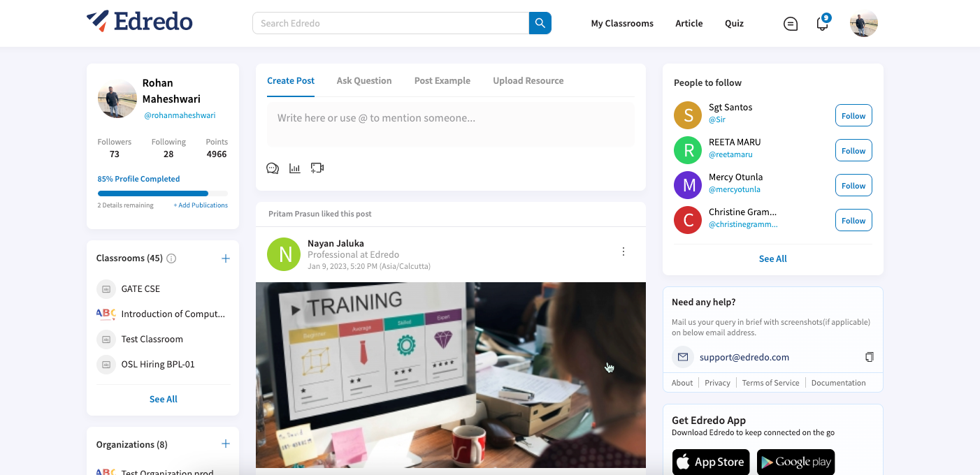Screen dimensions: 980x475
Task: Add a new classroom via the plus icon
Action: (225, 258)
